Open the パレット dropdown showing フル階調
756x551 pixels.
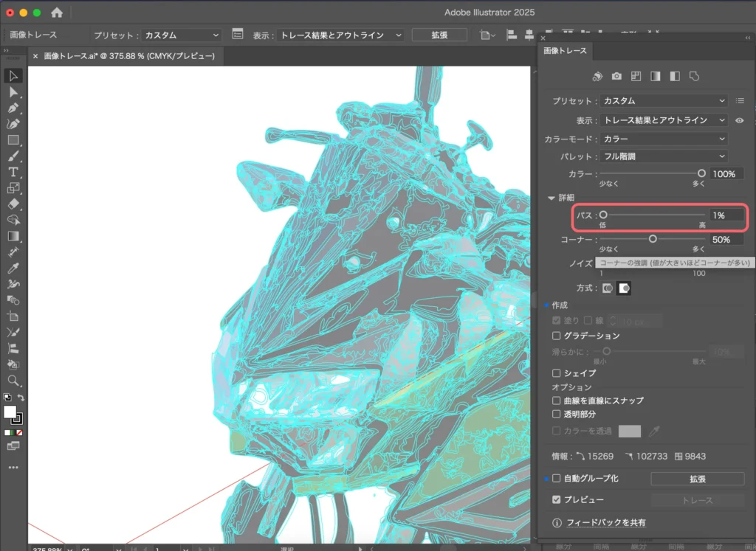[x=664, y=156]
